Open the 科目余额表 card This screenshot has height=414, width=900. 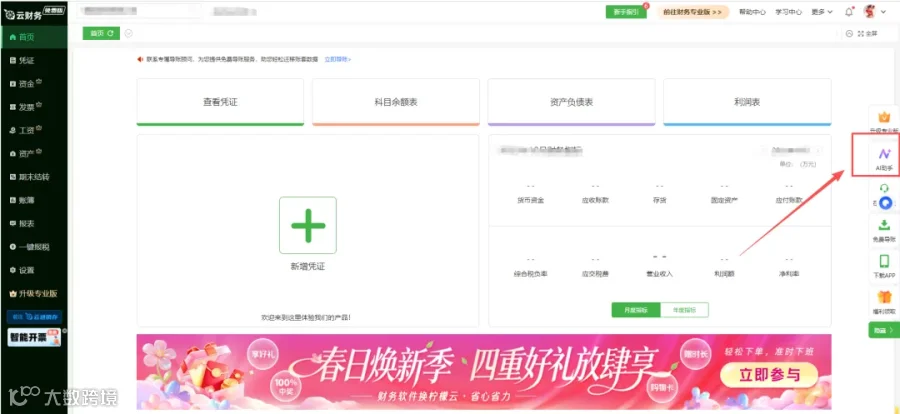[x=395, y=102]
